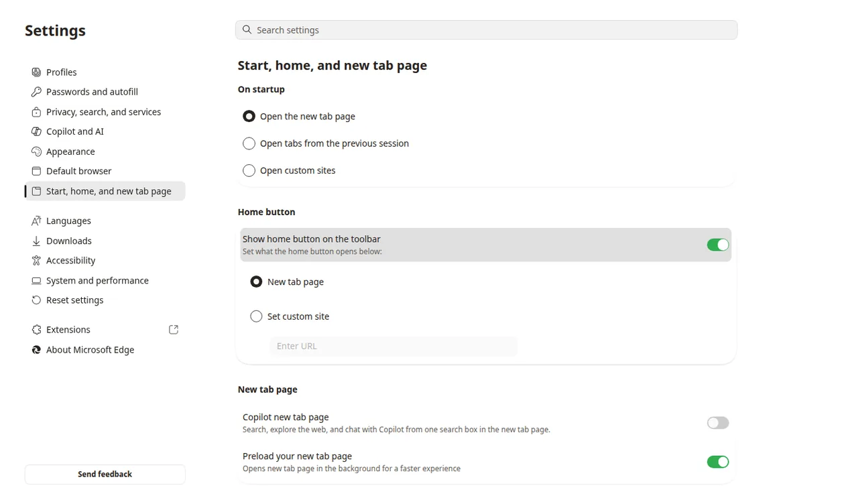Click the lock icon beside Privacy, search, and services
The height and width of the screenshot is (504, 858).
[36, 112]
